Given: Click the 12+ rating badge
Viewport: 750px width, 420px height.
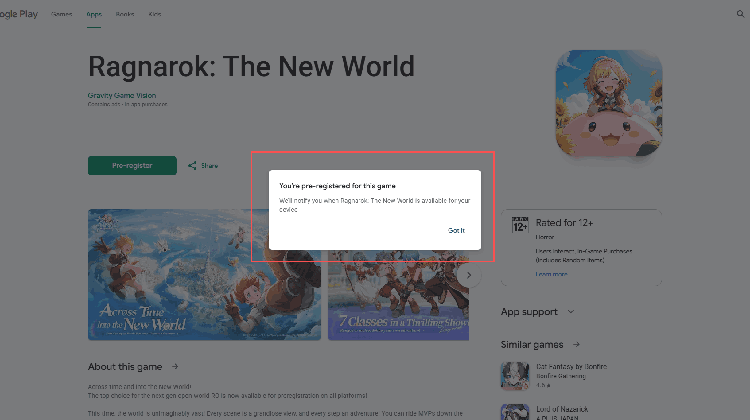Looking at the screenshot, I should (520, 224).
